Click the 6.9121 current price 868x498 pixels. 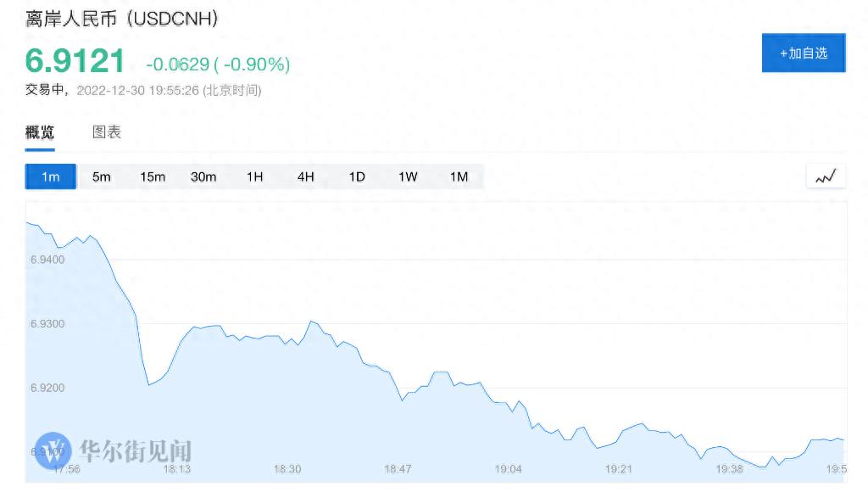[75, 61]
